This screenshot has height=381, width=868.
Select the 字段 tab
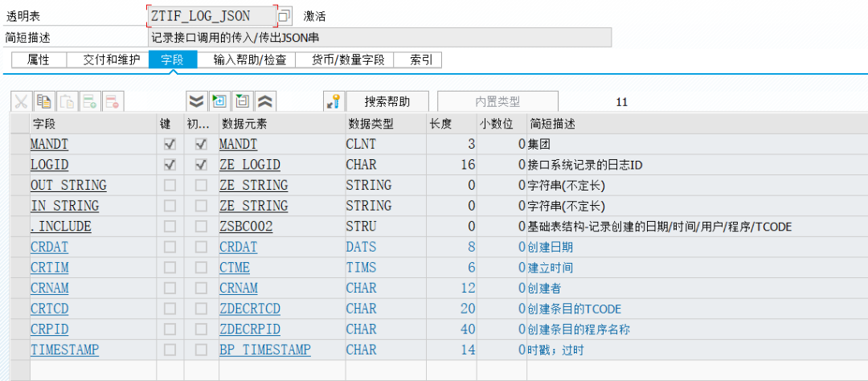pos(173,59)
